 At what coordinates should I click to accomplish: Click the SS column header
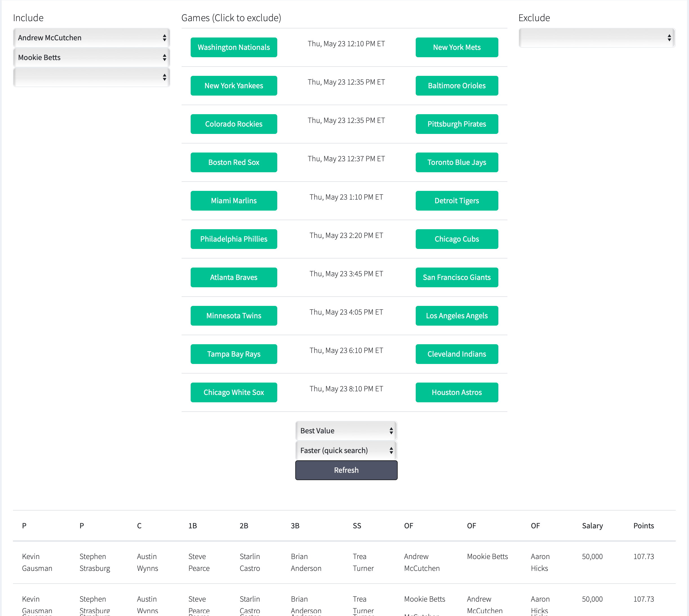point(357,526)
